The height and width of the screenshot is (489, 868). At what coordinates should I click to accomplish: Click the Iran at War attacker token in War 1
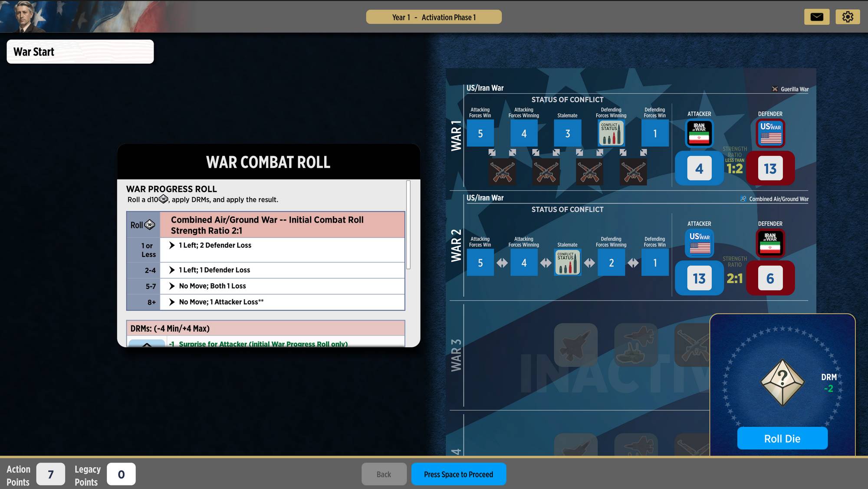point(699,133)
